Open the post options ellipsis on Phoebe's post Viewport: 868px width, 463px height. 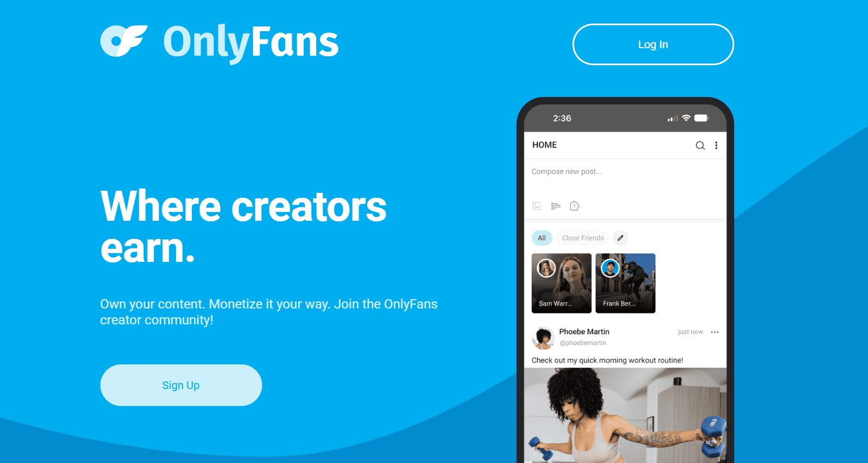714,332
